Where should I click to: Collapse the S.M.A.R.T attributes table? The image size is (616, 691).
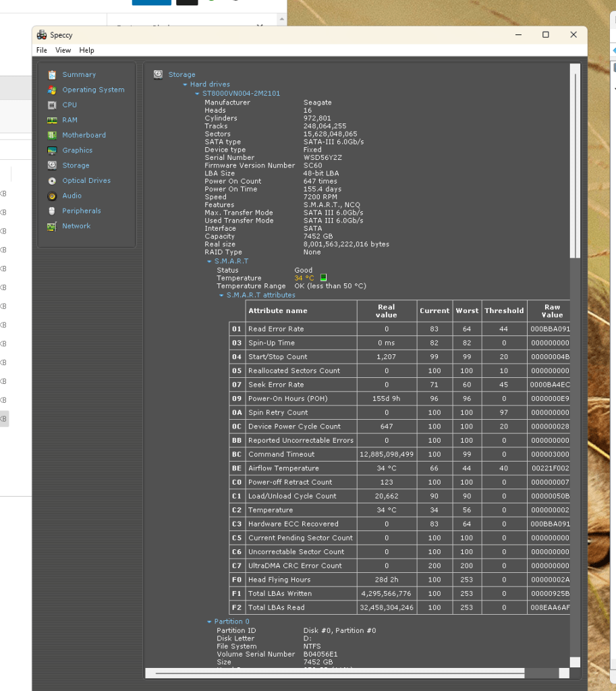coord(221,296)
